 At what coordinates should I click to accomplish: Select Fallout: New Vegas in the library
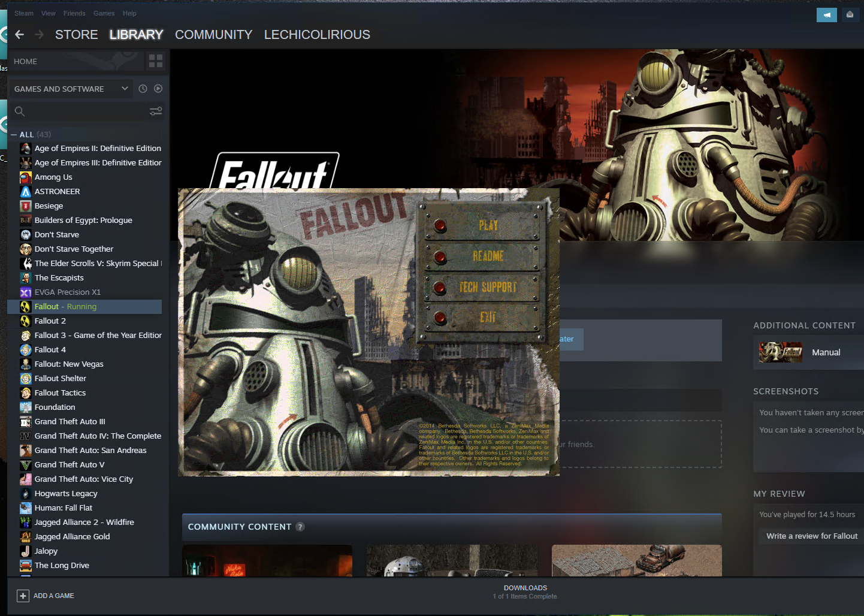point(84,364)
